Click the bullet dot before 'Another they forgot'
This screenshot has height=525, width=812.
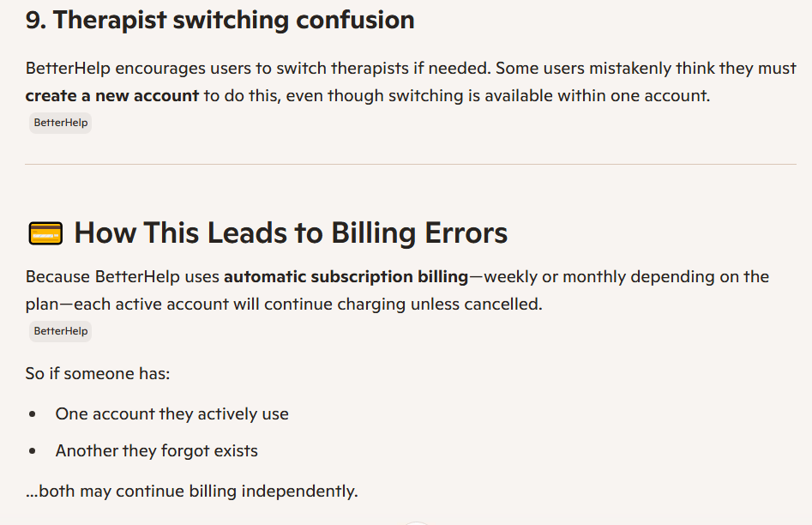point(33,450)
